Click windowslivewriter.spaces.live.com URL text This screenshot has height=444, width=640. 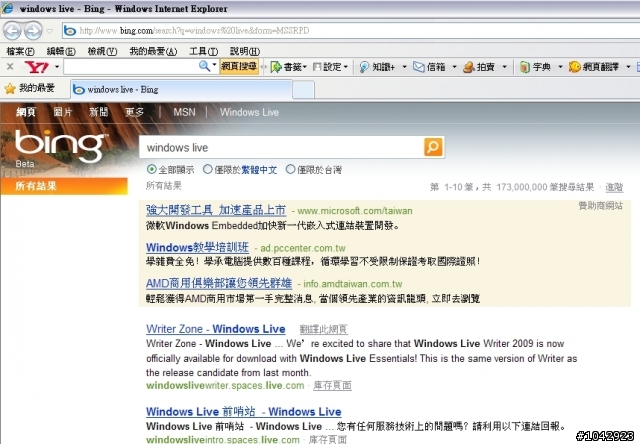pos(225,386)
